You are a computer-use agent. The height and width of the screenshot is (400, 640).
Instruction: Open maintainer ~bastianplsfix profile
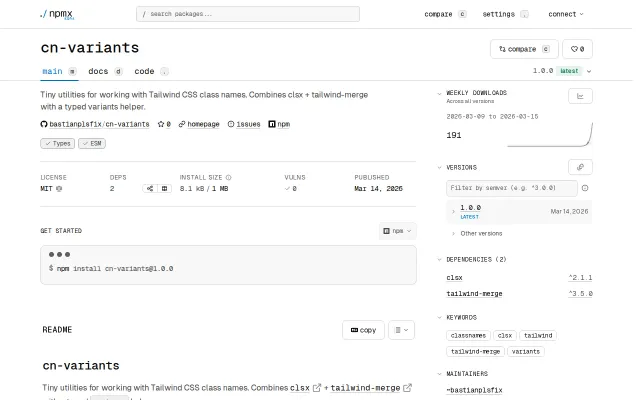[x=474, y=390]
